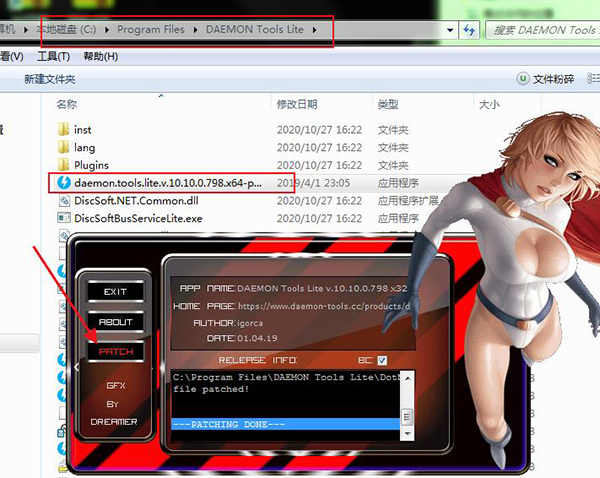Select file name DiscSoftBusServiceLite.exe
The height and width of the screenshot is (478, 600).
(138, 219)
